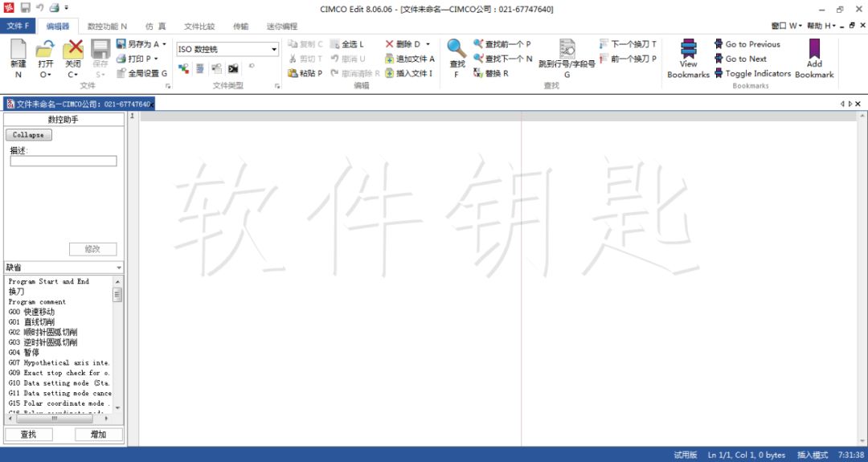This screenshot has height=462, width=868.
Task: Click 替换 replace
Action: [491, 73]
